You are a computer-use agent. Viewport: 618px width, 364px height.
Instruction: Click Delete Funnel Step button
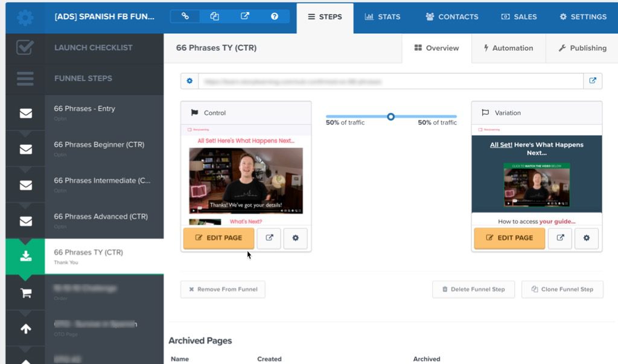[x=473, y=289]
